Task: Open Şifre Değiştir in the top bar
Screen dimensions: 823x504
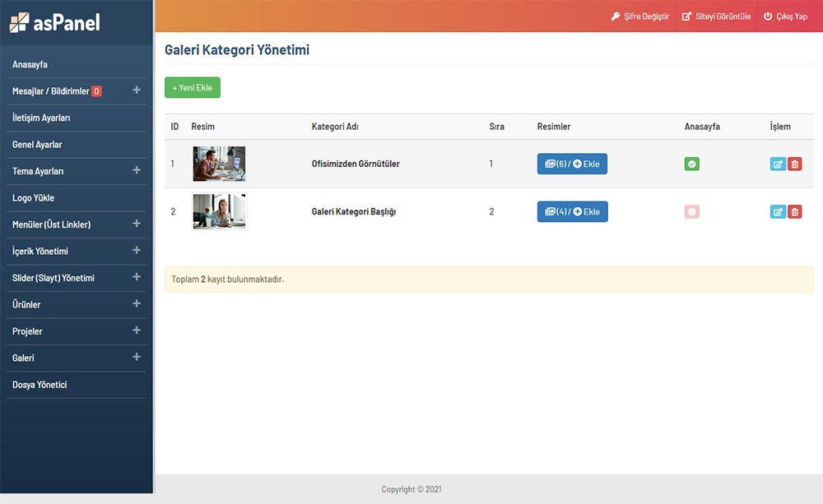Action: (x=639, y=16)
